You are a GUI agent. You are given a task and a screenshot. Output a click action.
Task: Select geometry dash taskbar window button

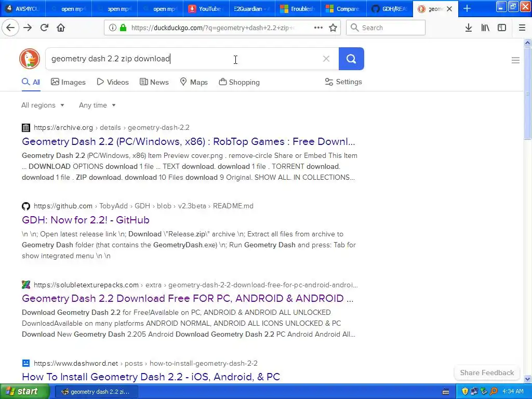[96, 392]
